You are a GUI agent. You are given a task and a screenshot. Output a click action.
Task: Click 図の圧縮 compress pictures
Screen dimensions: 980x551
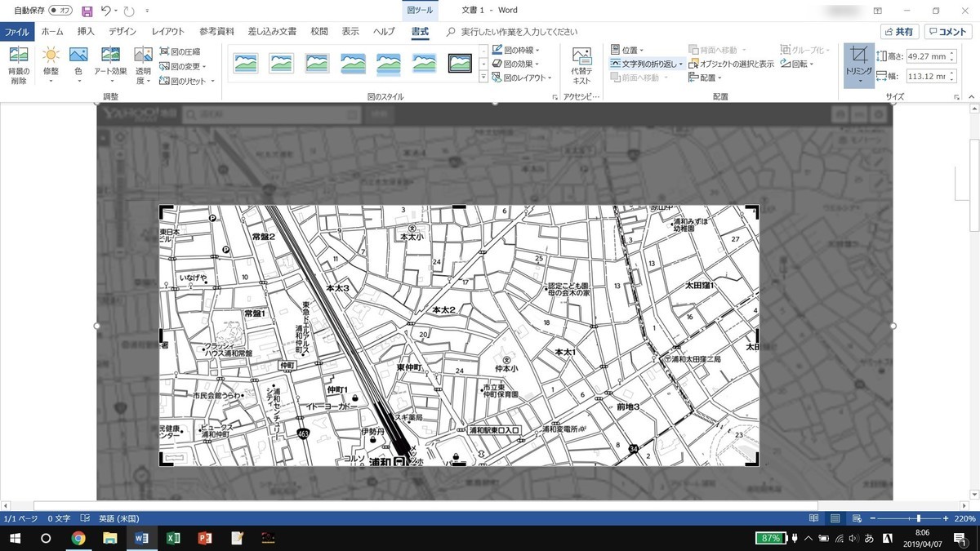180,51
